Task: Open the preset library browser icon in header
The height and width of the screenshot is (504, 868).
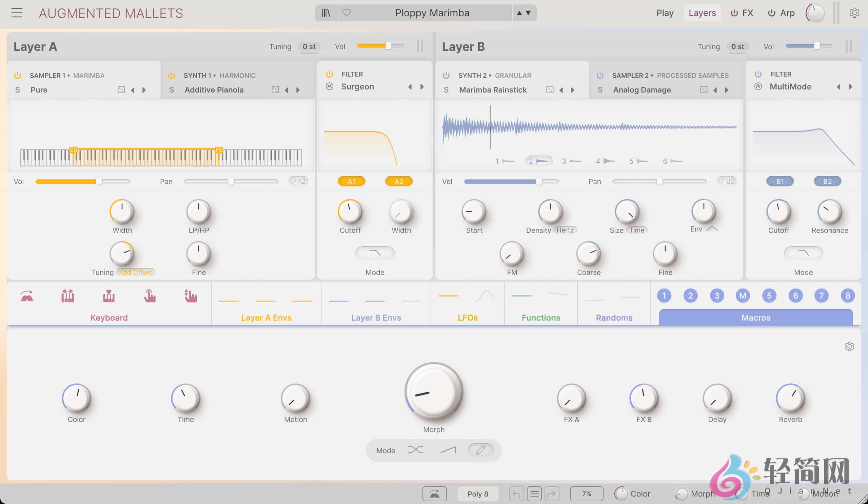Action: point(325,13)
